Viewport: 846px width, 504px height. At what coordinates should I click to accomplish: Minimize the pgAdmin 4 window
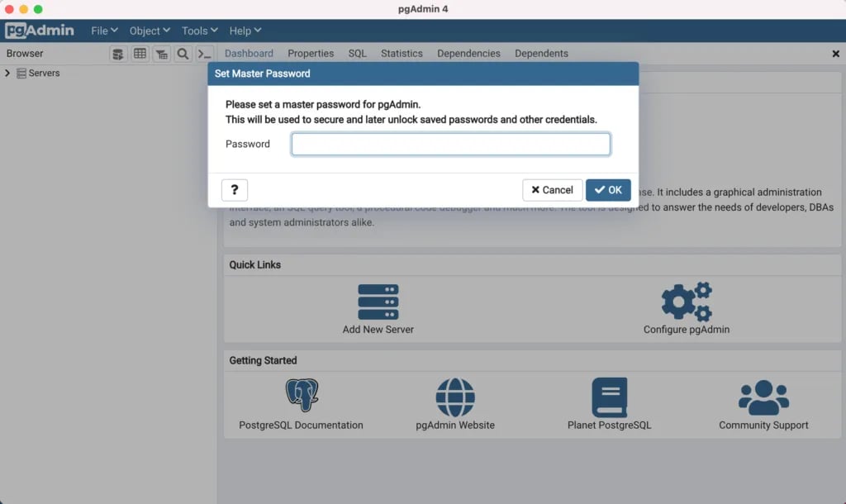pos(24,9)
